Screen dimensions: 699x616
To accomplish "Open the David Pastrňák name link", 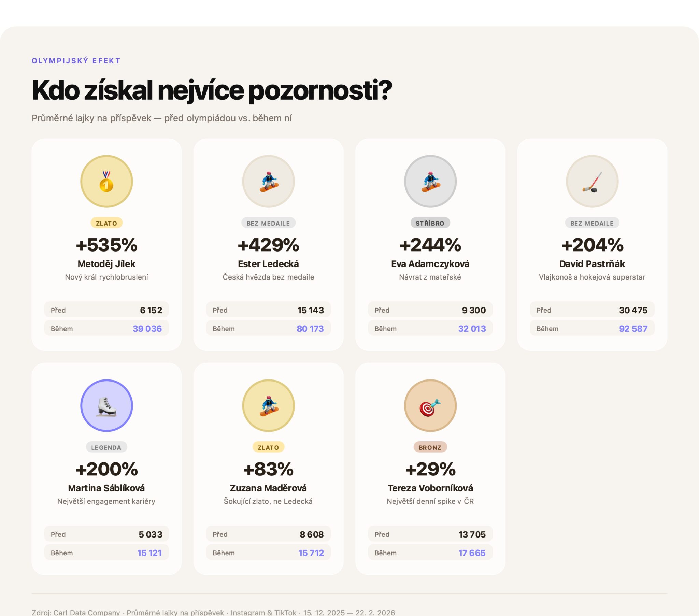I will pyautogui.click(x=592, y=264).
